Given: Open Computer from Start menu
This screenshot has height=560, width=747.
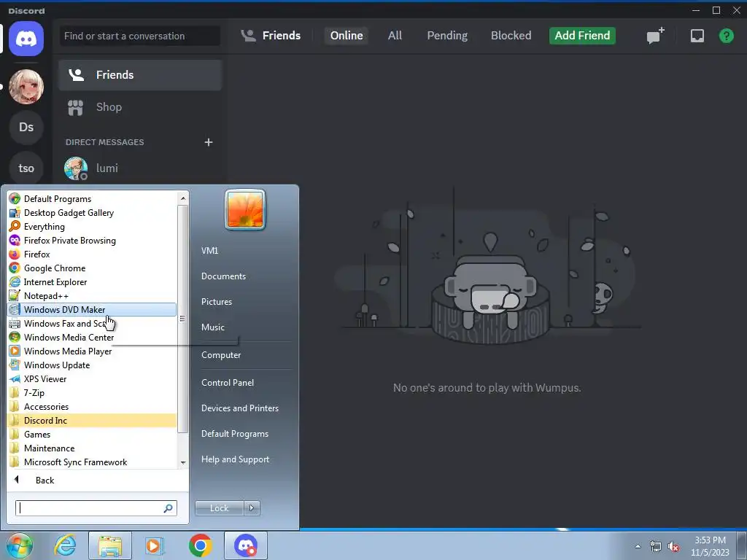Looking at the screenshot, I should point(221,355).
